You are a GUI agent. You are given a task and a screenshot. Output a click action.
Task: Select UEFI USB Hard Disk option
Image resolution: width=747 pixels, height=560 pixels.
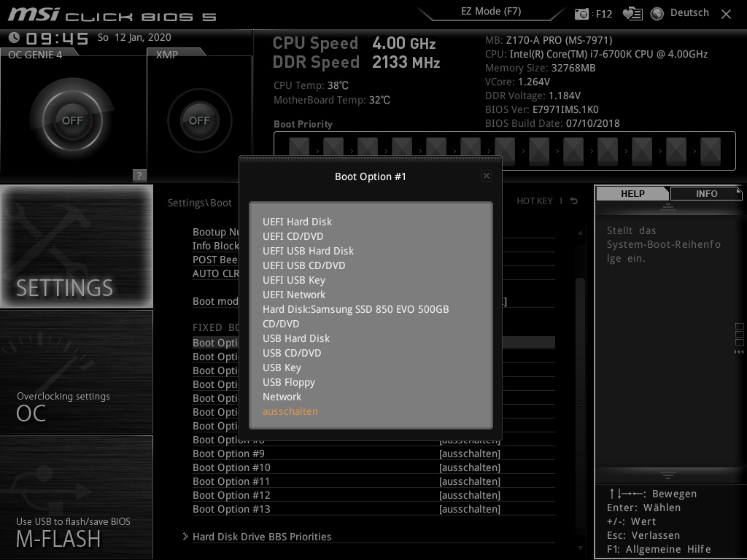(x=309, y=251)
